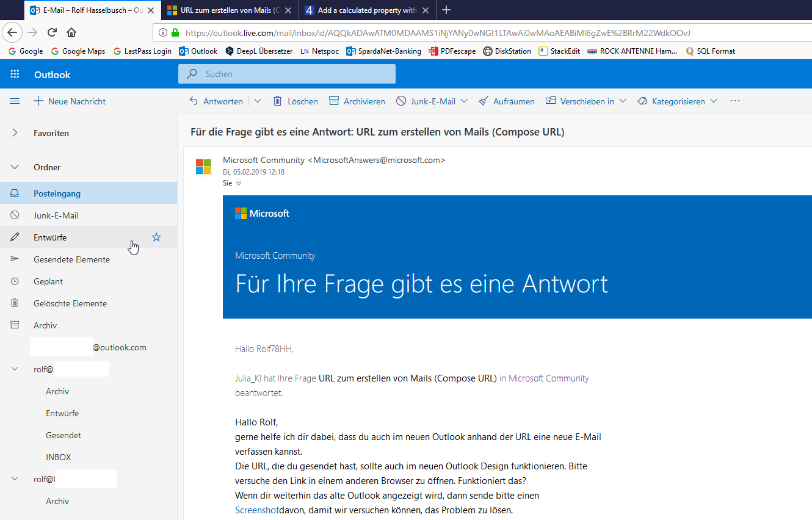Image resolution: width=812 pixels, height=520 pixels.
Task: Close the URL zum erstellen von Mails tab
Action: pos(288,10)
